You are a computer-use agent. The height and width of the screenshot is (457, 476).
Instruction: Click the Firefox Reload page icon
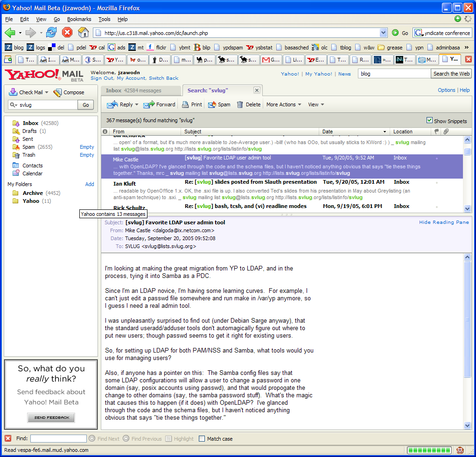pos(51,33)
